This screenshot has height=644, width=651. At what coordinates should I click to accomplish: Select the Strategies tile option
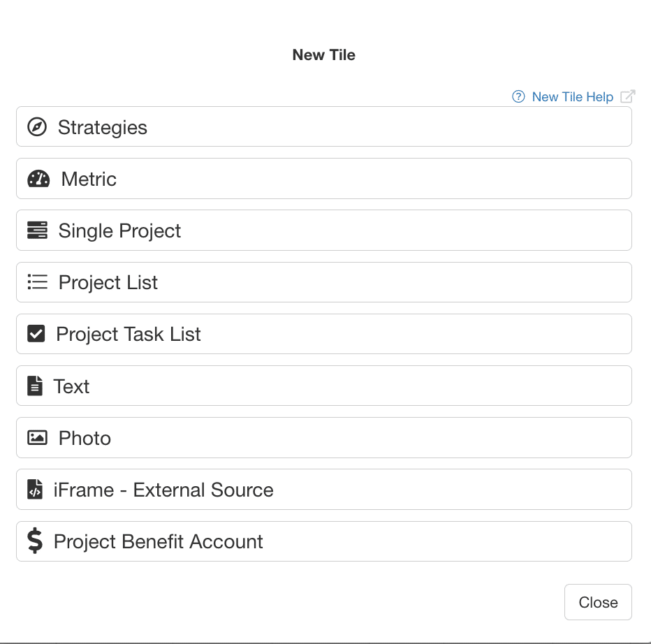(323, 127)
